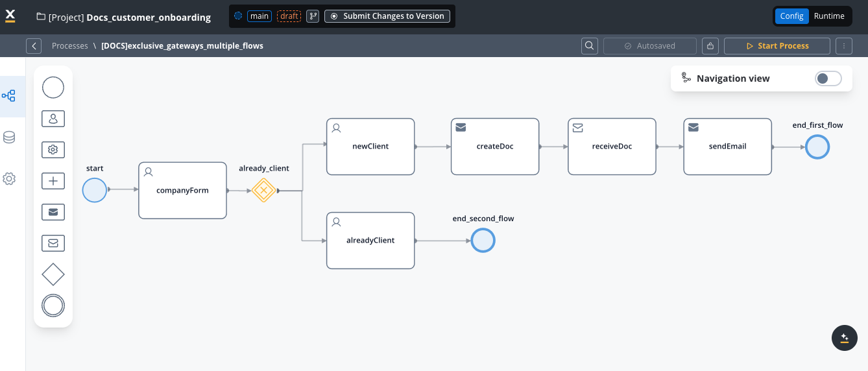This screenshot has height=371, width=868.
Task: Select the sendEmail task node
Action: [727, 147]
